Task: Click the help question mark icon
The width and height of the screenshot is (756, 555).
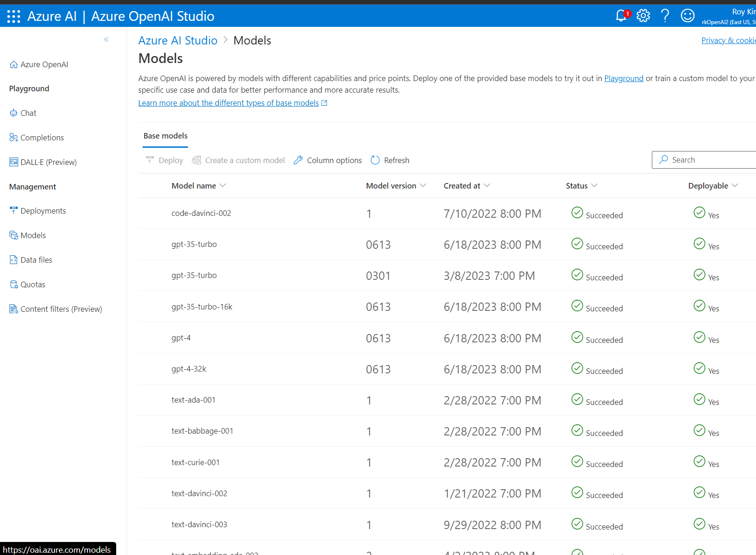Action: click(665, 16)
